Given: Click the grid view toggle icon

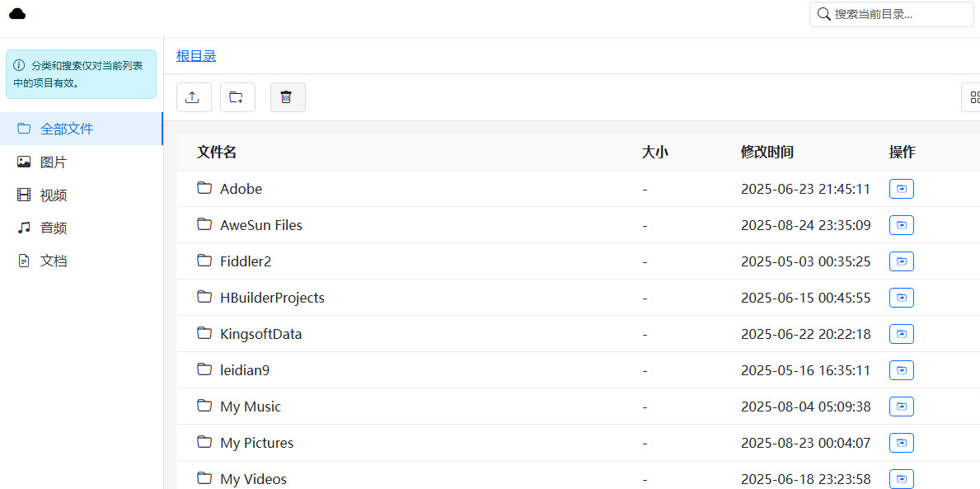Looking at the screenshot, I should (x=973, y=97).
